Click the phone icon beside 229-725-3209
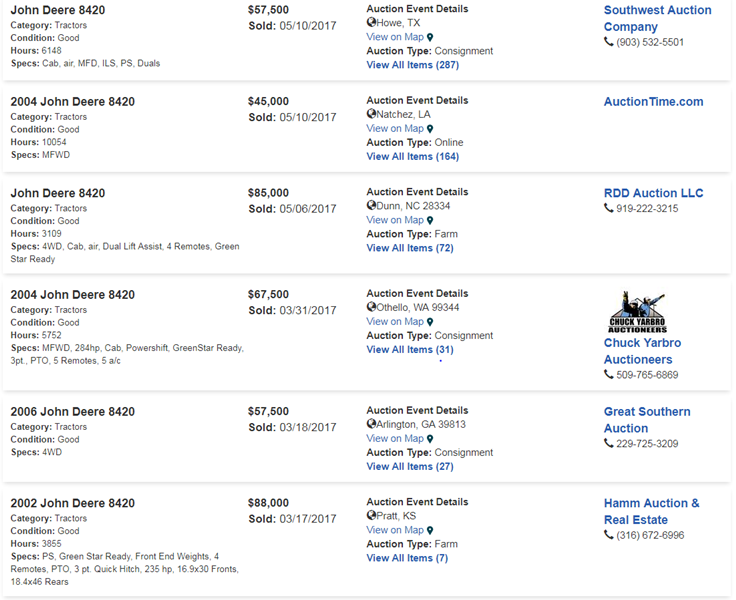This screenshot has width=736, height=600. [609, 444]
